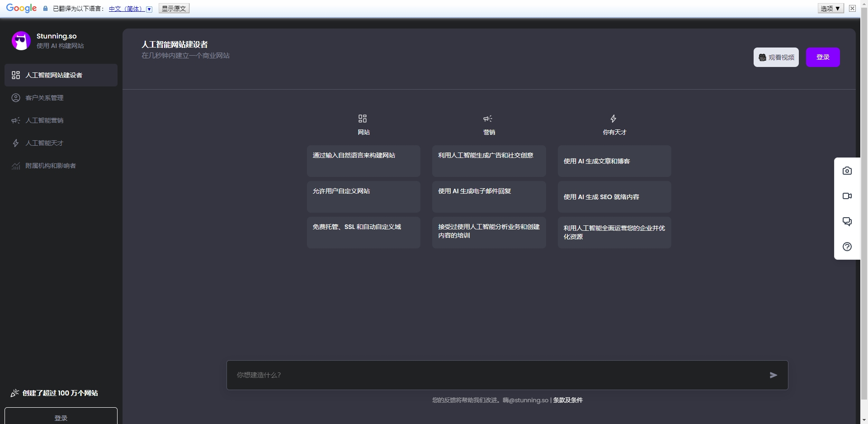The height and width of the screenshot is (424, 868).
Task: Click the purple 登录 button
Action: 822,57
